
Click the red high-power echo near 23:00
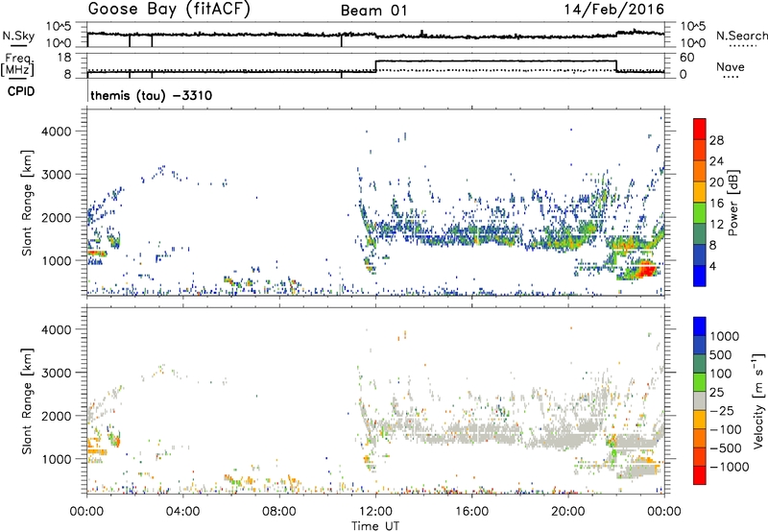645,270
